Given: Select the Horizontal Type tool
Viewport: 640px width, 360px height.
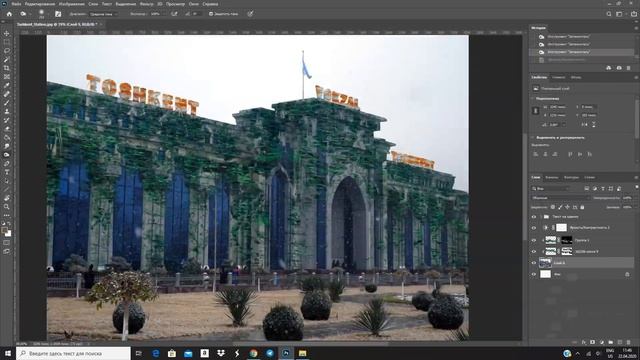Looking at the screenshot, I should coord(7,172).
